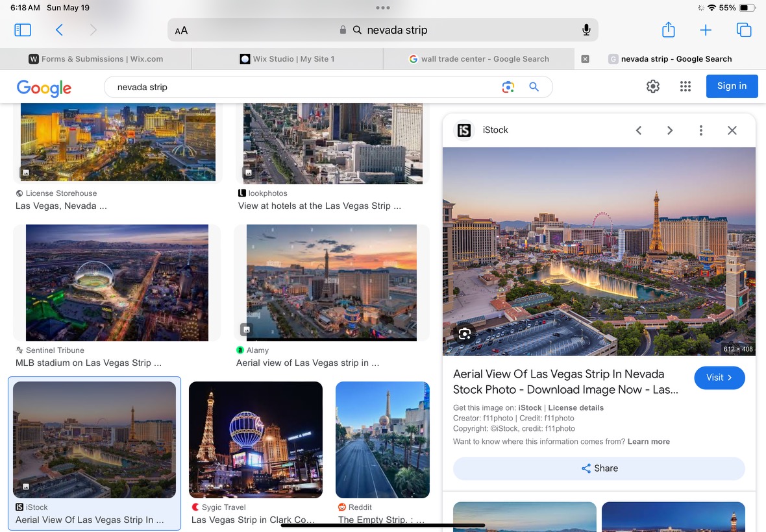Go back to previous page
766x532 pixels.
(x=59, y=30)
